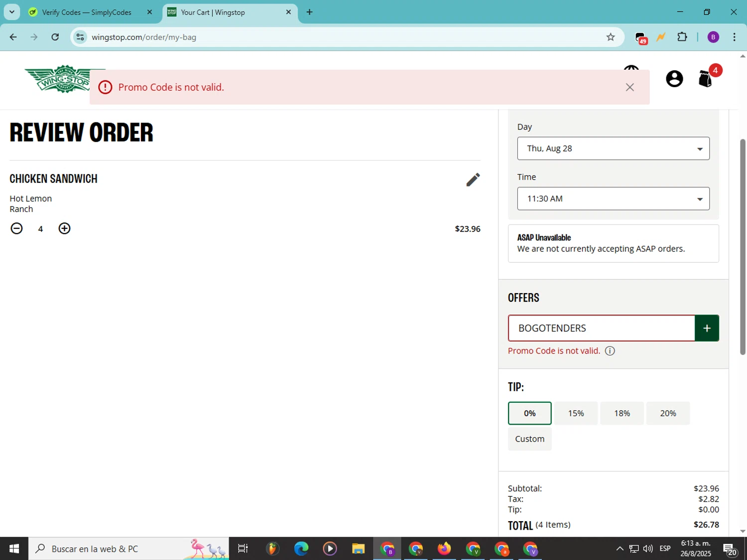Click the BOGOTENDERS promo code field
Screen dimensions: 747x560
[602, 328]
